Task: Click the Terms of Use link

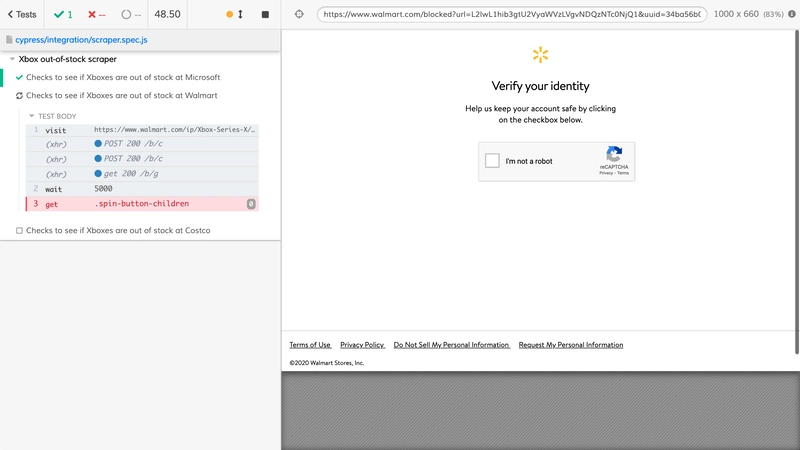Action: 310,345
